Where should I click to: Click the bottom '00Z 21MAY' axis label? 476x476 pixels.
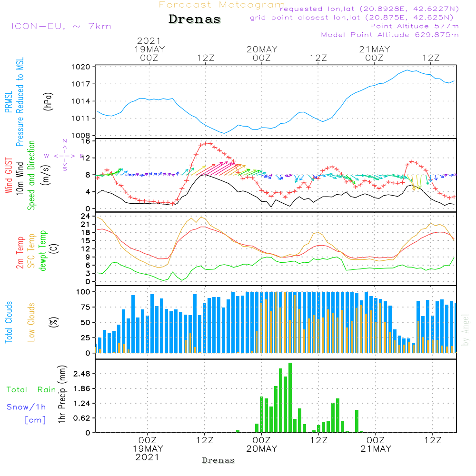(376, 445)
